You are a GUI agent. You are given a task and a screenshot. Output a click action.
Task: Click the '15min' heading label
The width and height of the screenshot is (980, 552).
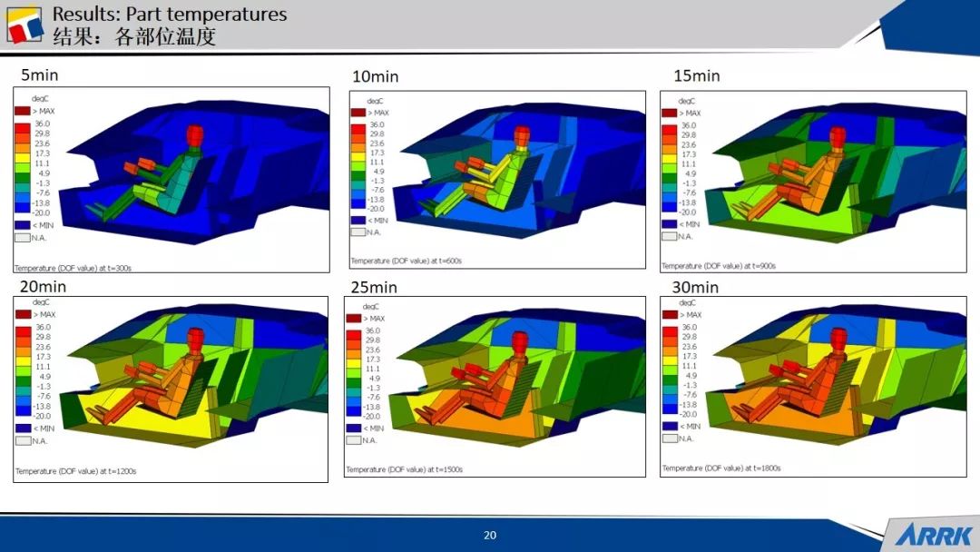pyautogui.click(x=696, y=76)
